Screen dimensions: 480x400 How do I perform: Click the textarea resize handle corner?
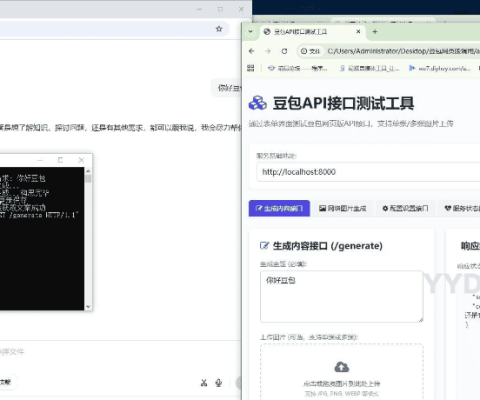click(x=421, y=320)
